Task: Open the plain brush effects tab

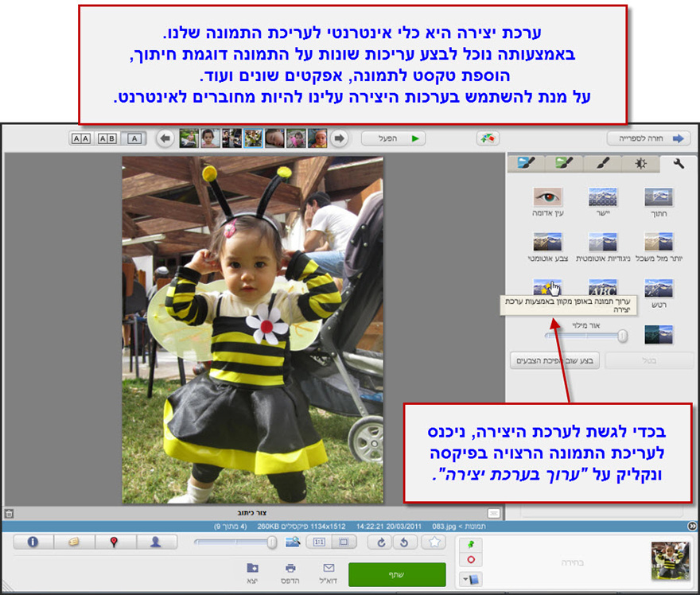Action: pyautogui.click(x=602, y=164)
